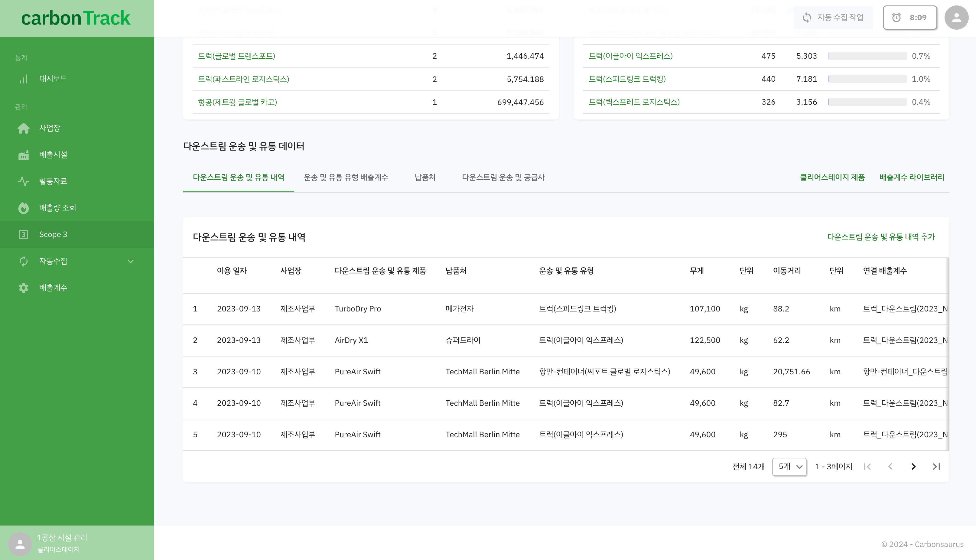Open the 트럭(이글아이 익스프레스) link in top table

pyautogui.click(x=631, y=56)
